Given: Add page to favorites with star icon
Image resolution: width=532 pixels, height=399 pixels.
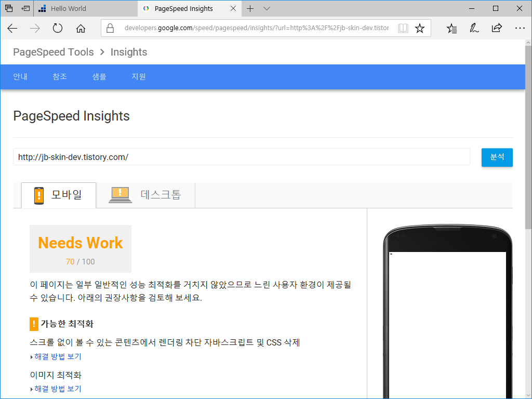Looking at the screenshot, I should pyautogui.click(x=420, y=28).
